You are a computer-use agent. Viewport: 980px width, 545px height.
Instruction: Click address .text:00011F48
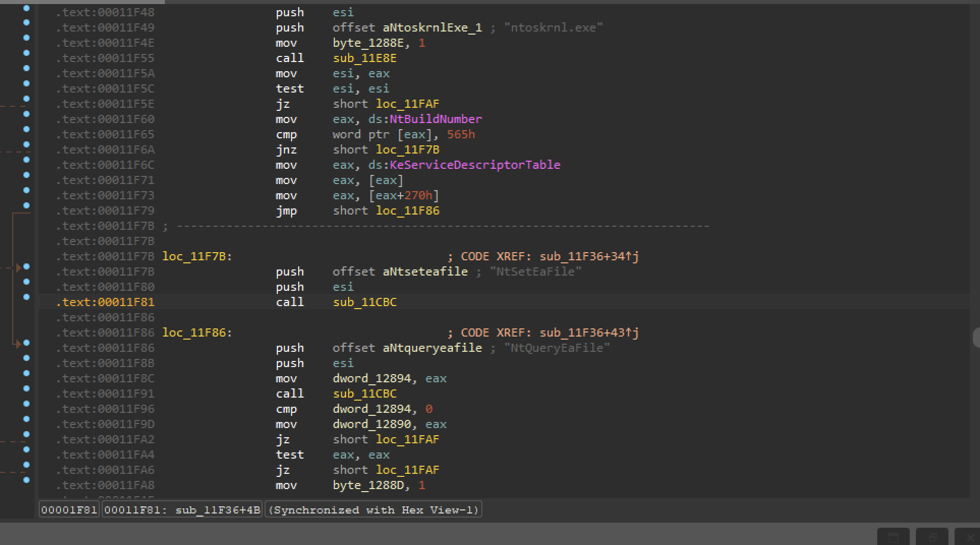105,12
